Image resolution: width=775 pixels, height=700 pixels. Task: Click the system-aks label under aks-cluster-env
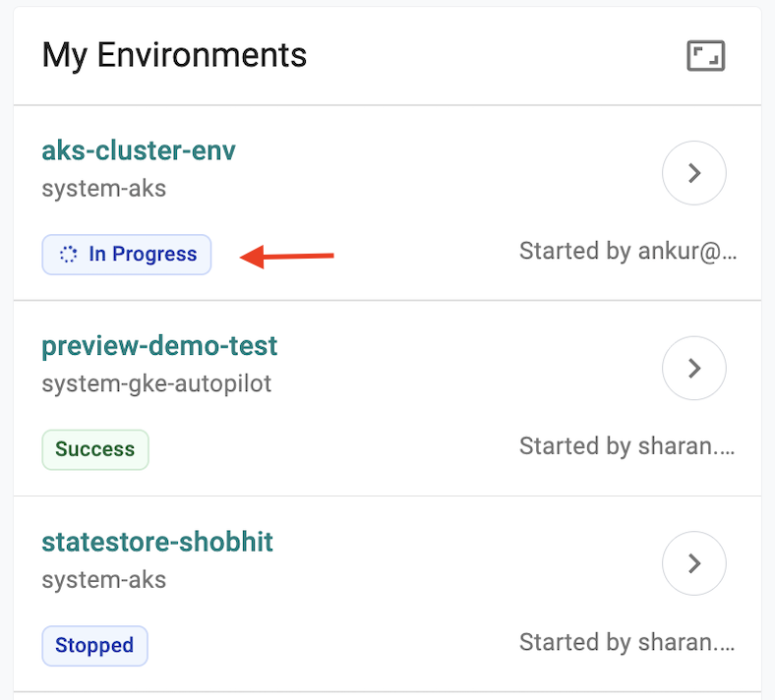point(103,188)
